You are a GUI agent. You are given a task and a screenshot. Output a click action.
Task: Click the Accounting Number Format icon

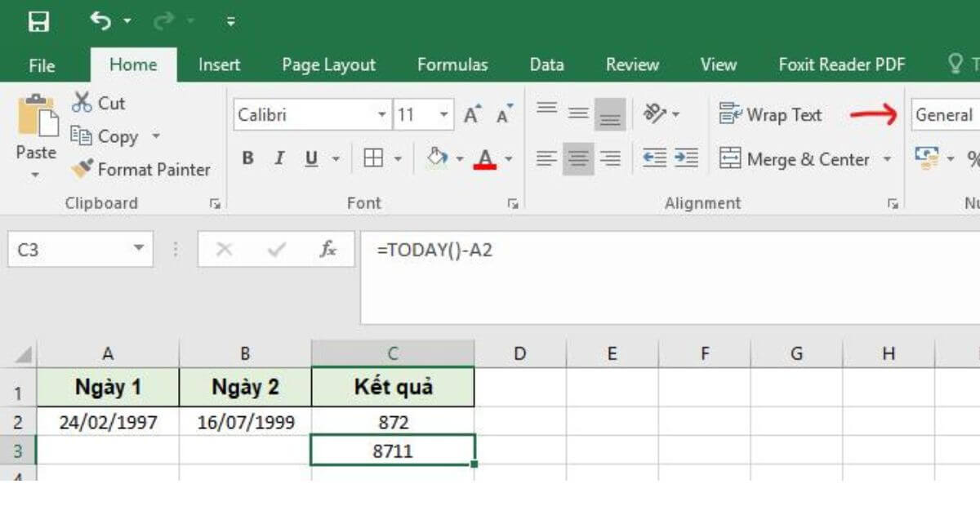pyautogui.click(x=925, y=158)
